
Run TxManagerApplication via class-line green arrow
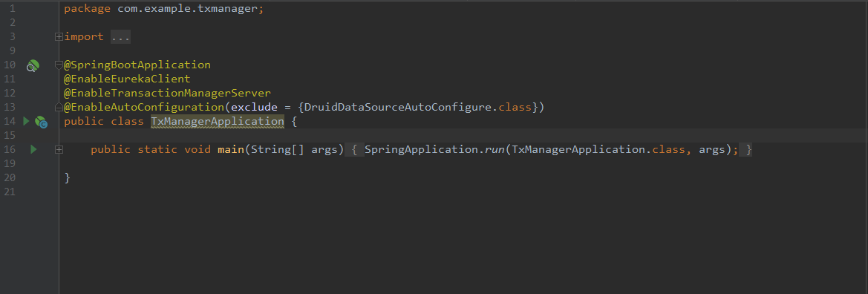pyautogui.click(x=25, y=121)
